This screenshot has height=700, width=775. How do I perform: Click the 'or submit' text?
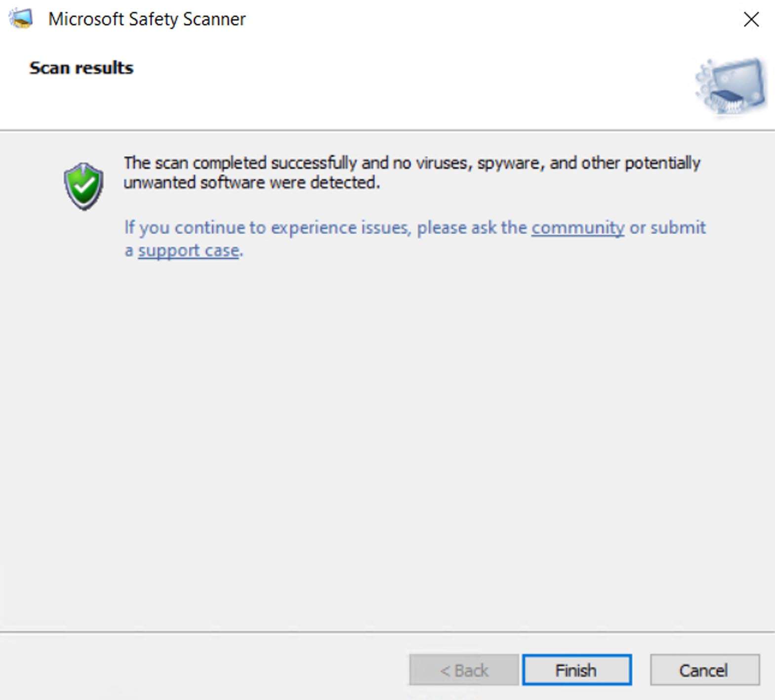point(667,228)
